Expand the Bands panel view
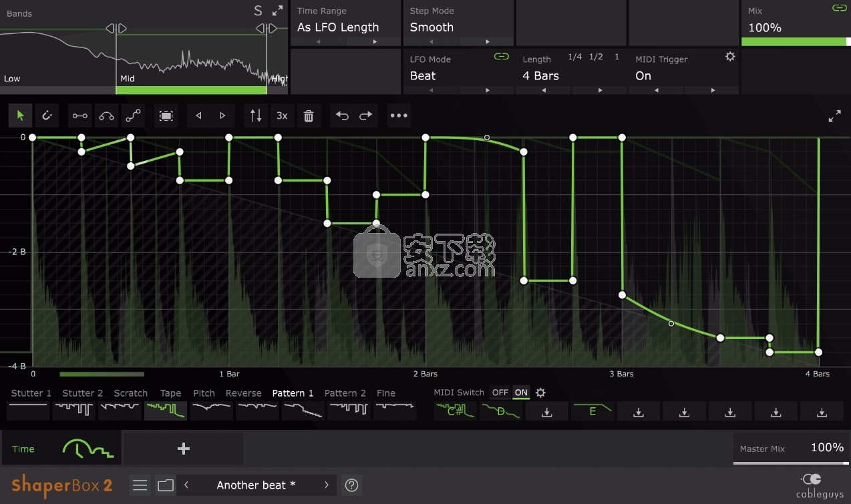This screenshot has height=504, width=851. pos(277,11)
